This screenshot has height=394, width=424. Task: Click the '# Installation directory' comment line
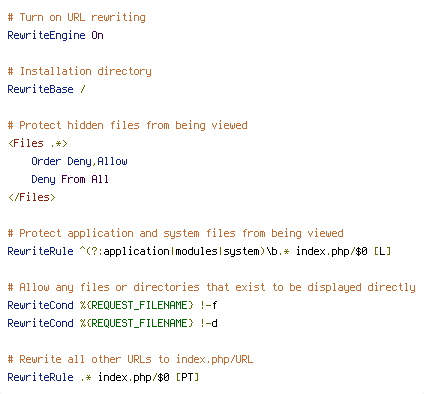[79, 71]
